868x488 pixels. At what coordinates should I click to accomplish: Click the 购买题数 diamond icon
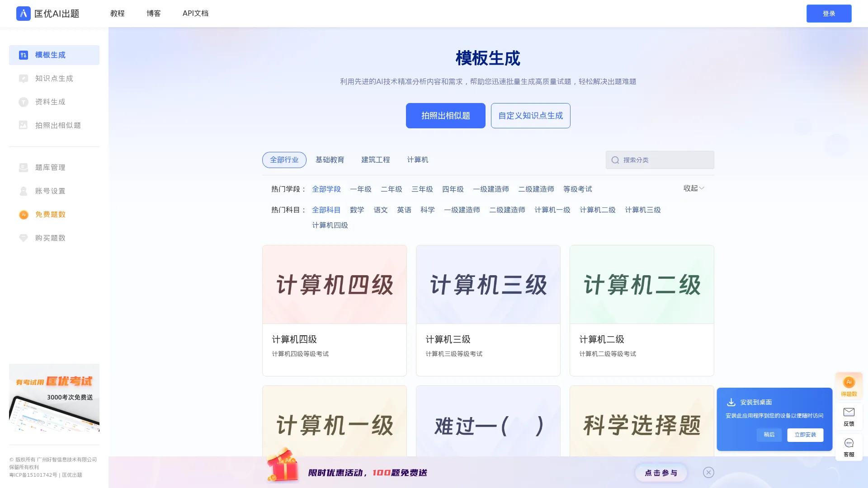click(x=24, y=238)
